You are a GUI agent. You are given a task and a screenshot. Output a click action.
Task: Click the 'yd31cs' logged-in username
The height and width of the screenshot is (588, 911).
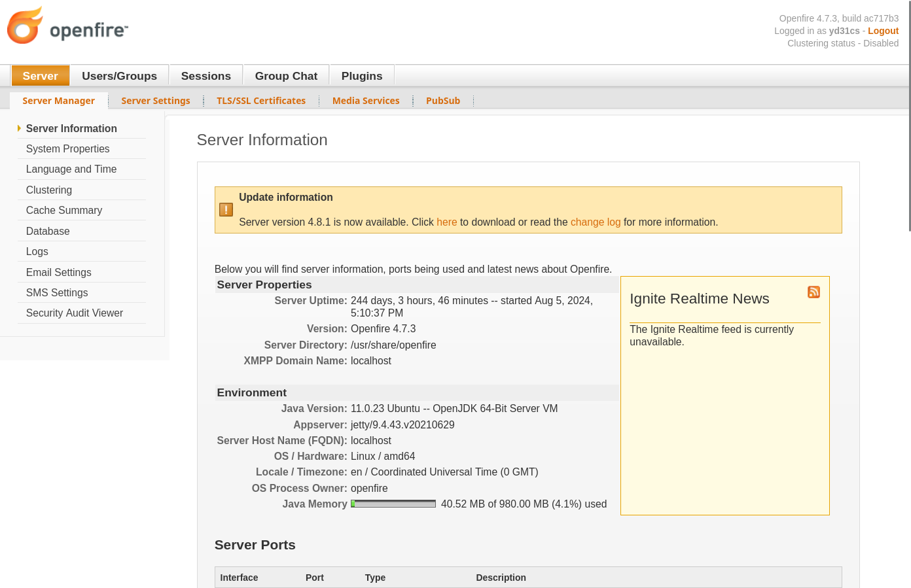[844, 31]
